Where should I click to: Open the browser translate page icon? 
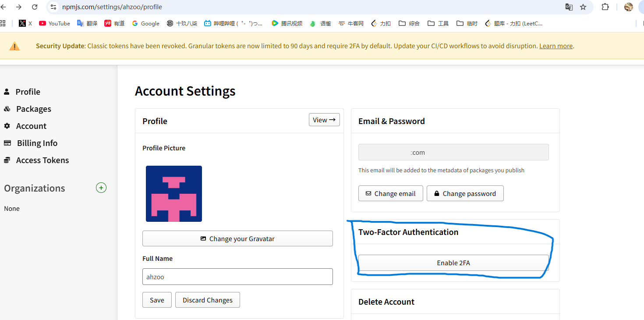569,7
